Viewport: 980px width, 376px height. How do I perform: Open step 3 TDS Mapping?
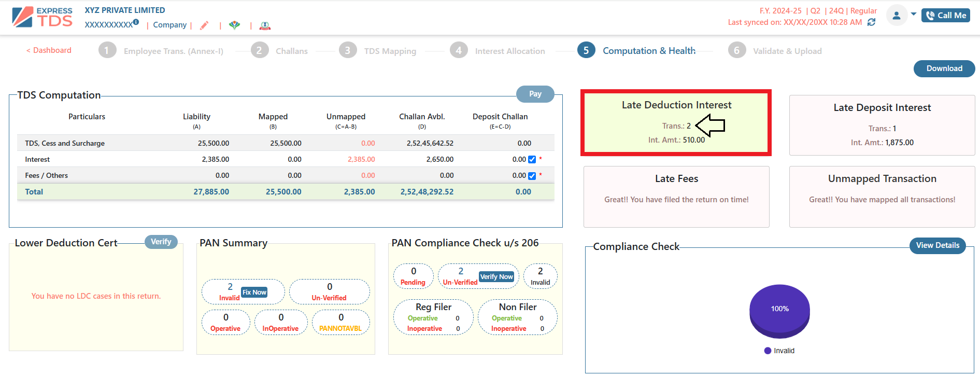(378, 50)
